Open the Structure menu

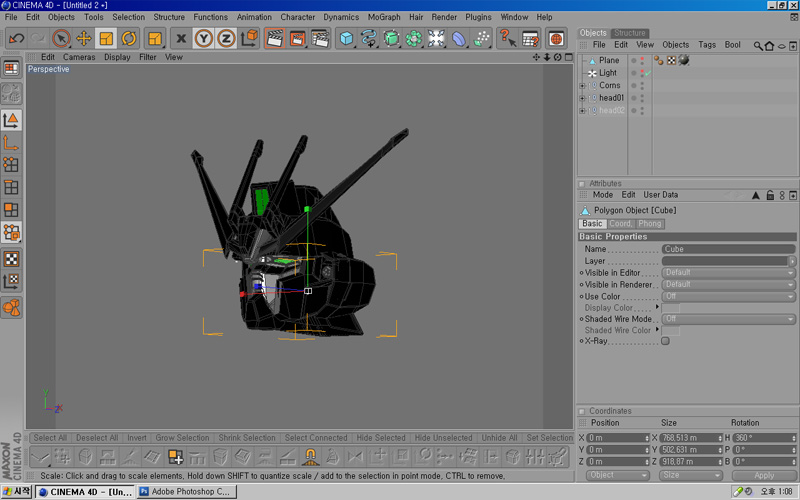169,17
